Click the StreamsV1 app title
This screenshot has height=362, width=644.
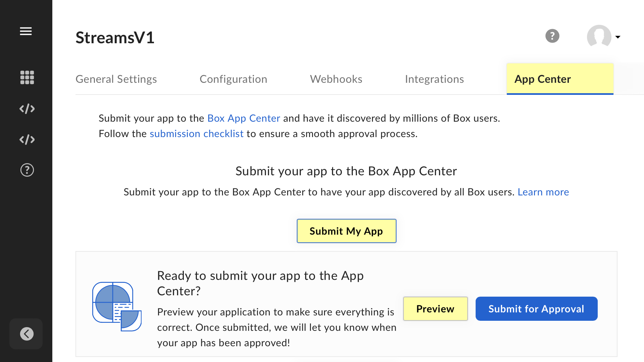[115, 37]
